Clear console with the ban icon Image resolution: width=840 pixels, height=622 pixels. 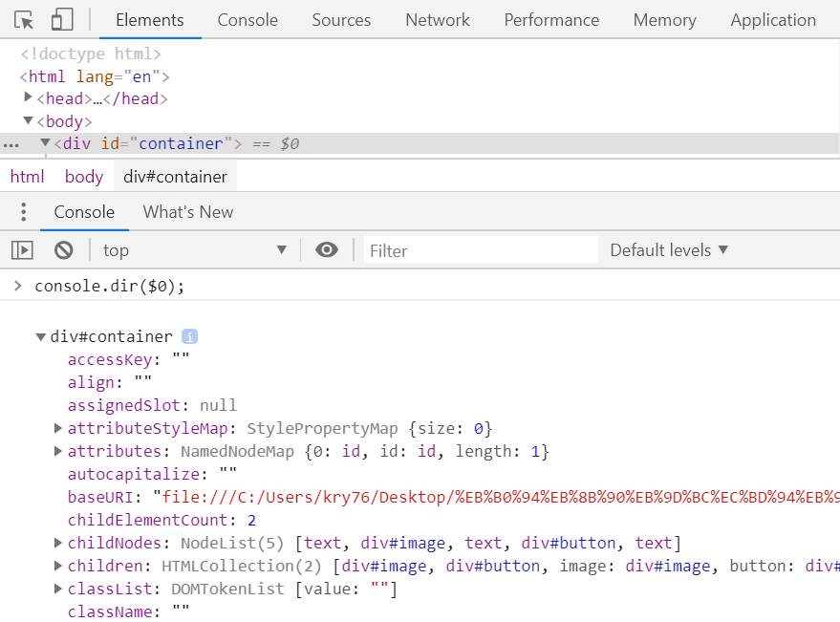coord(64,250)
